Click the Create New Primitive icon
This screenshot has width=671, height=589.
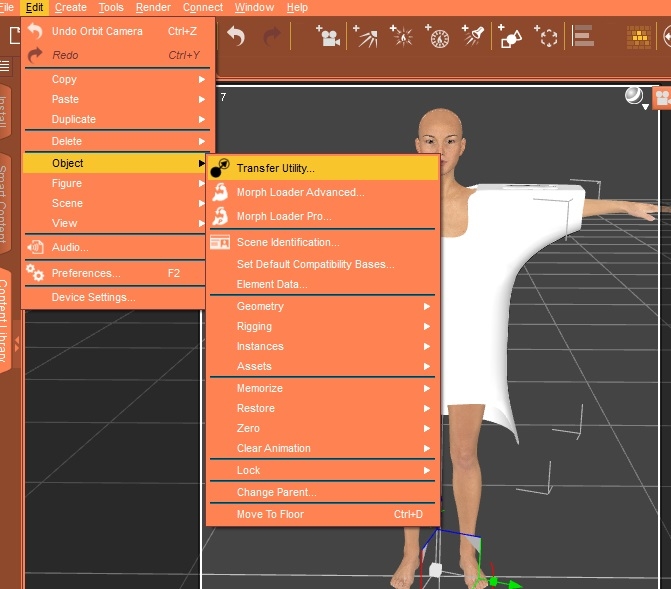coord(510,38)
